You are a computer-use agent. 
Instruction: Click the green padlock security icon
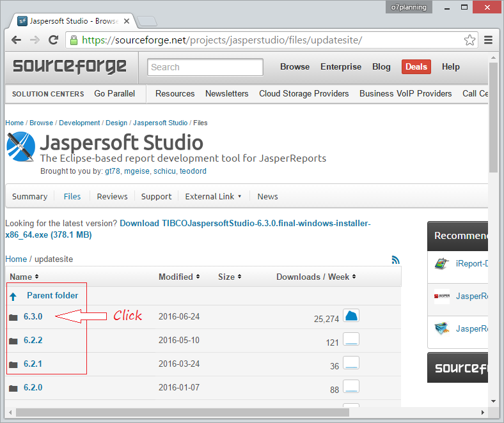(x=74, y=40)
